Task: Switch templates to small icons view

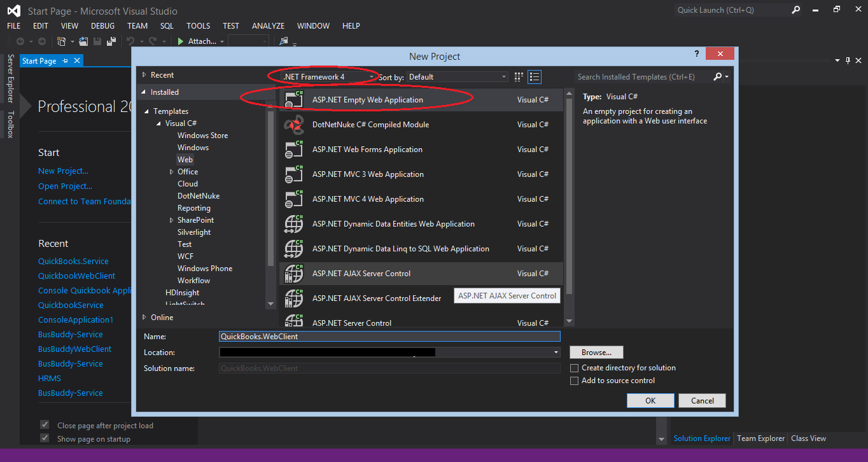Action: point(519,77)
